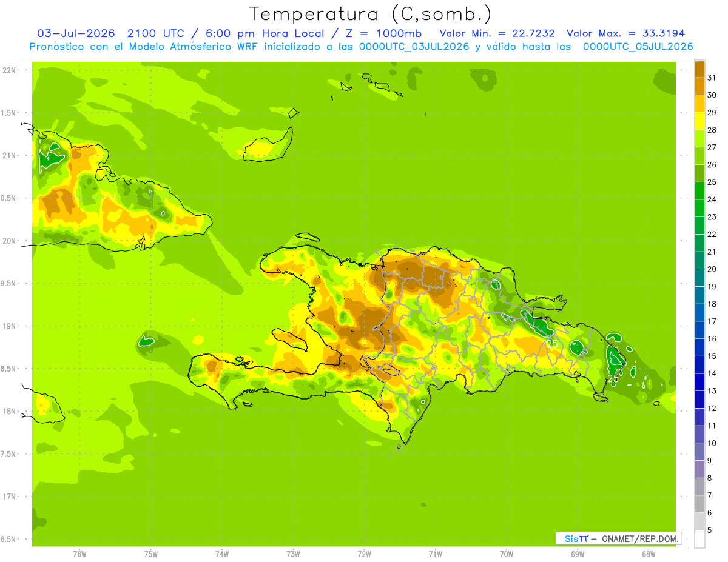
Task: Click yellow legend swatch between 28 and 29
Action: (699, 121)
